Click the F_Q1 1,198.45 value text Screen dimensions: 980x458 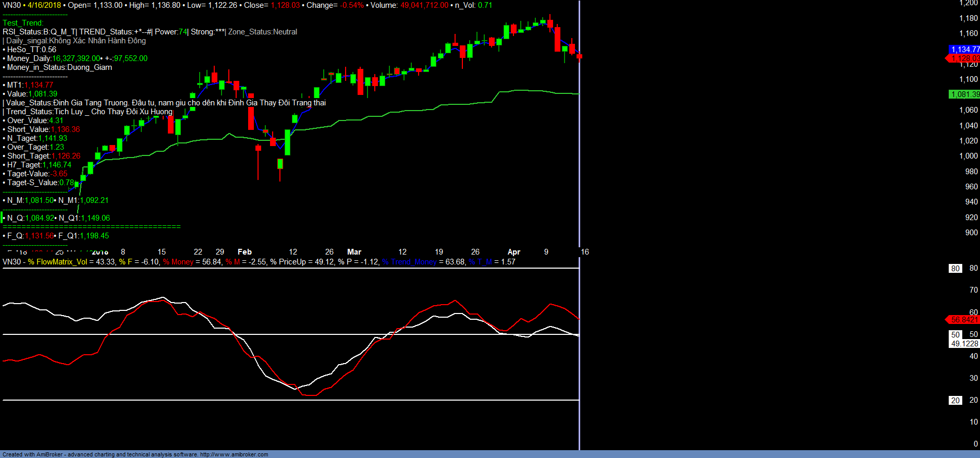(94, 236)
